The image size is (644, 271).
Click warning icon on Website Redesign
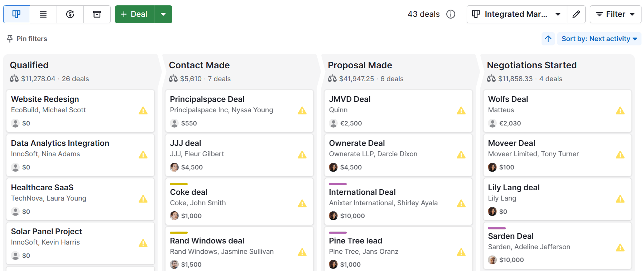click(x=143, y=110)
